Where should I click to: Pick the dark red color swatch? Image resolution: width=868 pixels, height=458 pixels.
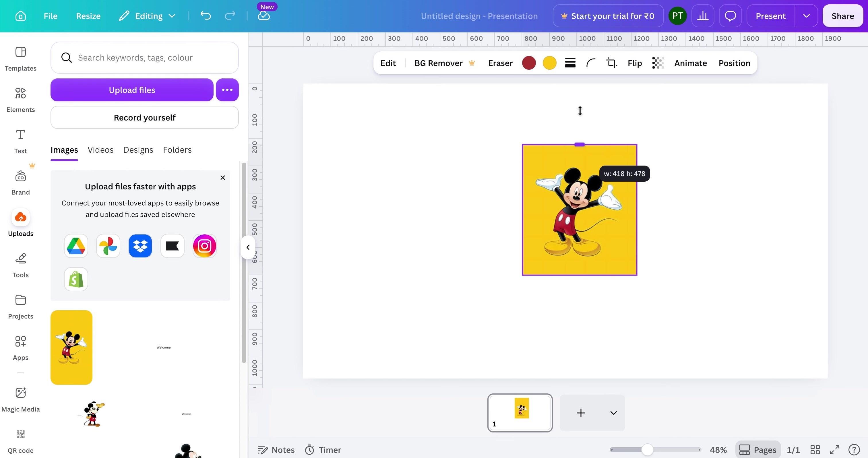[x=529, y=63]
